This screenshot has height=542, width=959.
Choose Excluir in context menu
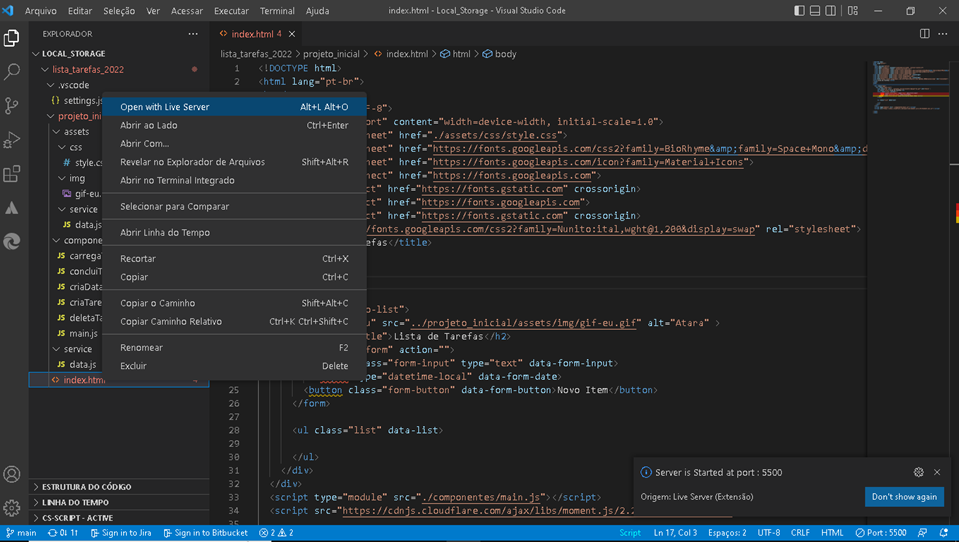(234, 366)
